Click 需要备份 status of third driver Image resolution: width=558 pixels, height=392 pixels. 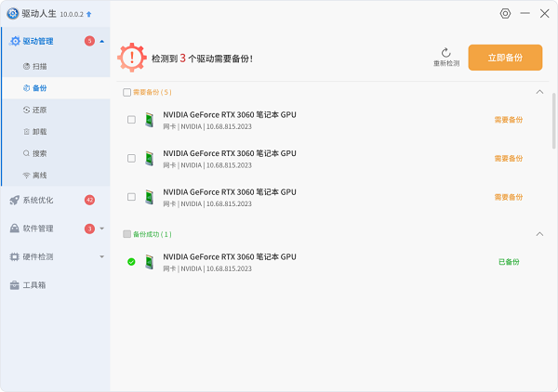(x=508, y=197)
